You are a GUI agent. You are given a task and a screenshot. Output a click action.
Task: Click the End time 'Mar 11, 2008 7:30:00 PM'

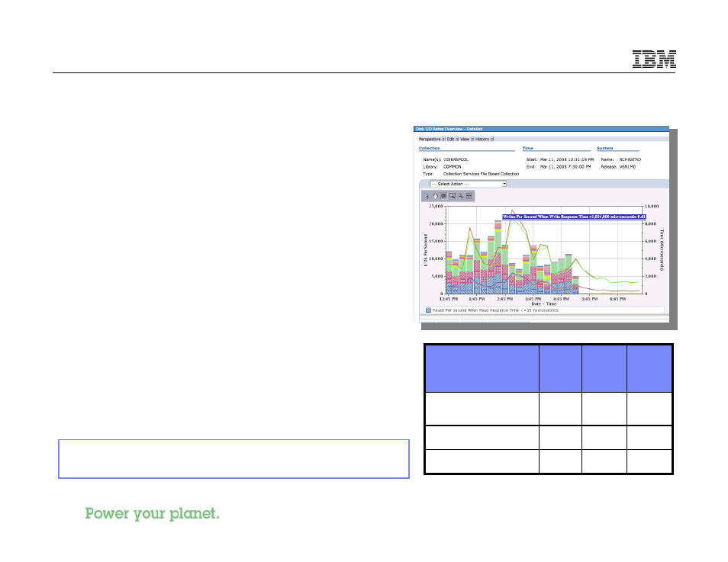pyautogui.click(x=565, y=166)
